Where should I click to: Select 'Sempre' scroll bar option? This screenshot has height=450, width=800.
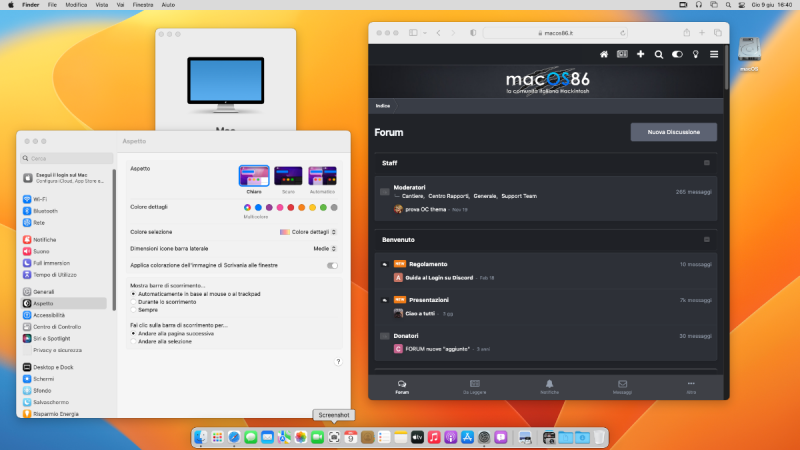click(133, 310)
